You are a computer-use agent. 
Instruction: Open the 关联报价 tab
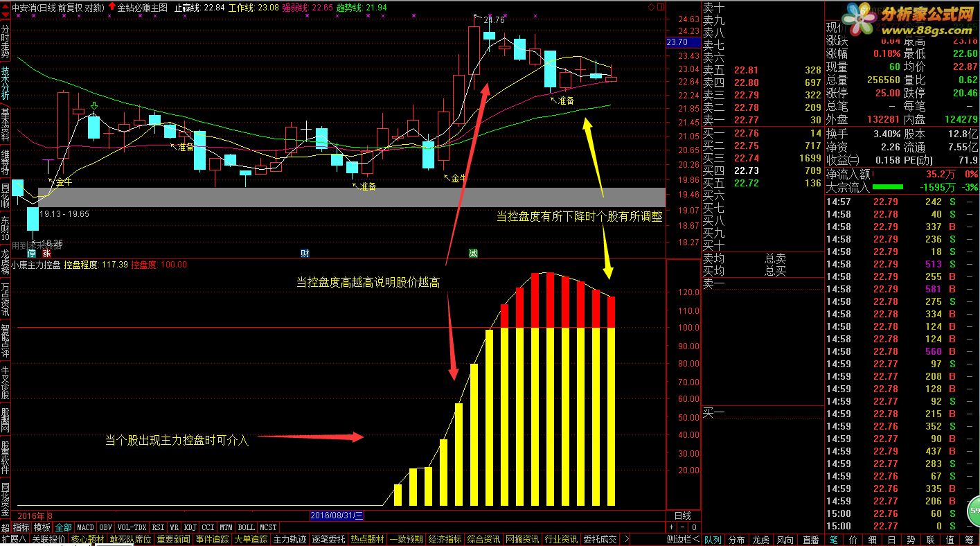click(48, 539)
